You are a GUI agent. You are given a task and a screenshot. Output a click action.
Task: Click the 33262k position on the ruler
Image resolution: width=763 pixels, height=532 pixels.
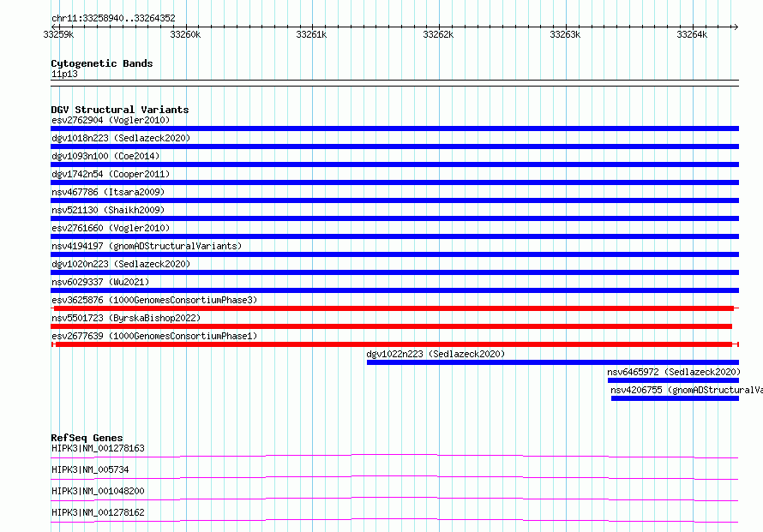(x=438, y=34)
